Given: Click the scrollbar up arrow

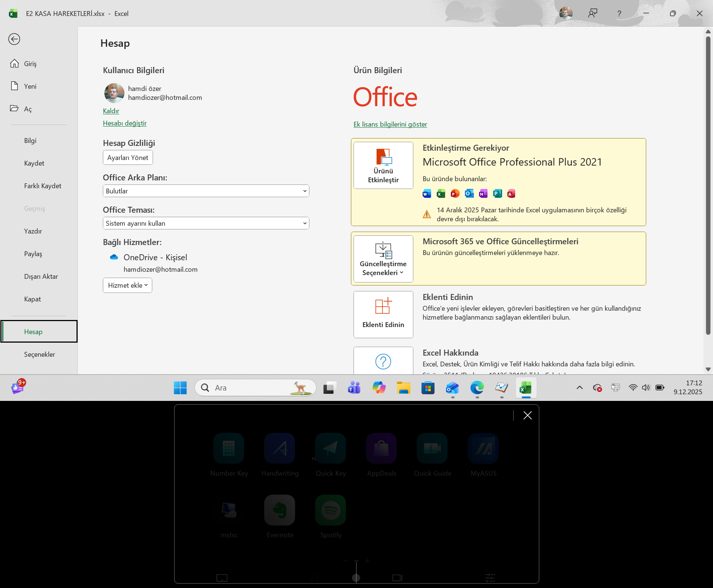Looking at the screenshot, I should coord(708,32).
